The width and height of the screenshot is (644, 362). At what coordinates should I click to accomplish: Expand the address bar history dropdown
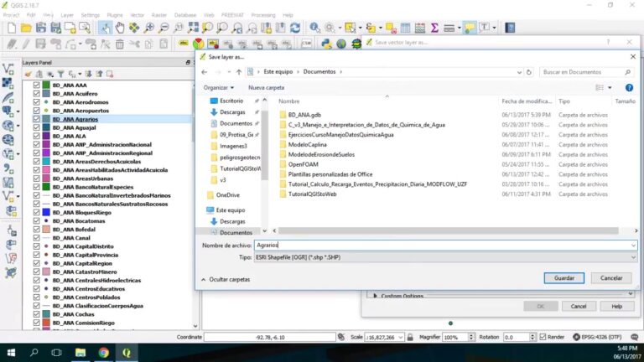pyautogui.click(x=519, y=72)
